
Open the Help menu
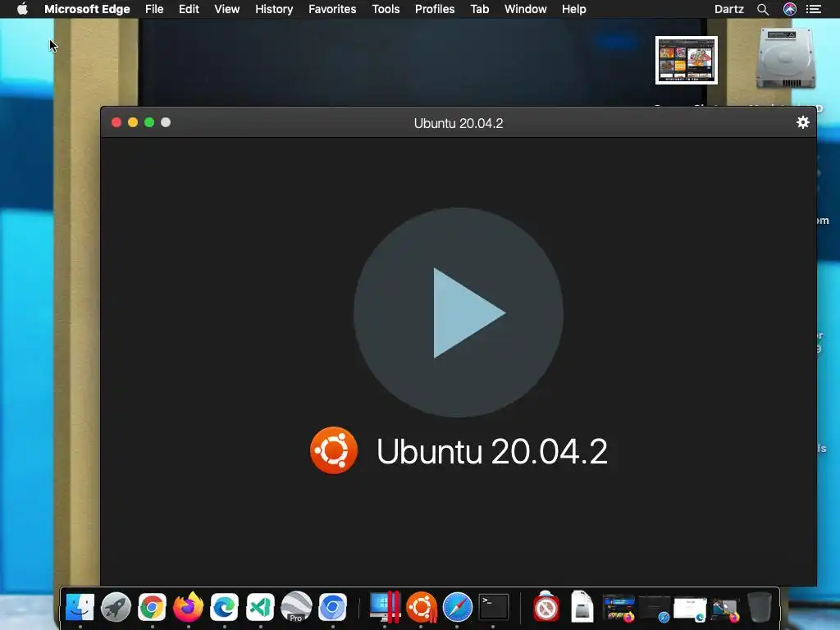point(573,9)
